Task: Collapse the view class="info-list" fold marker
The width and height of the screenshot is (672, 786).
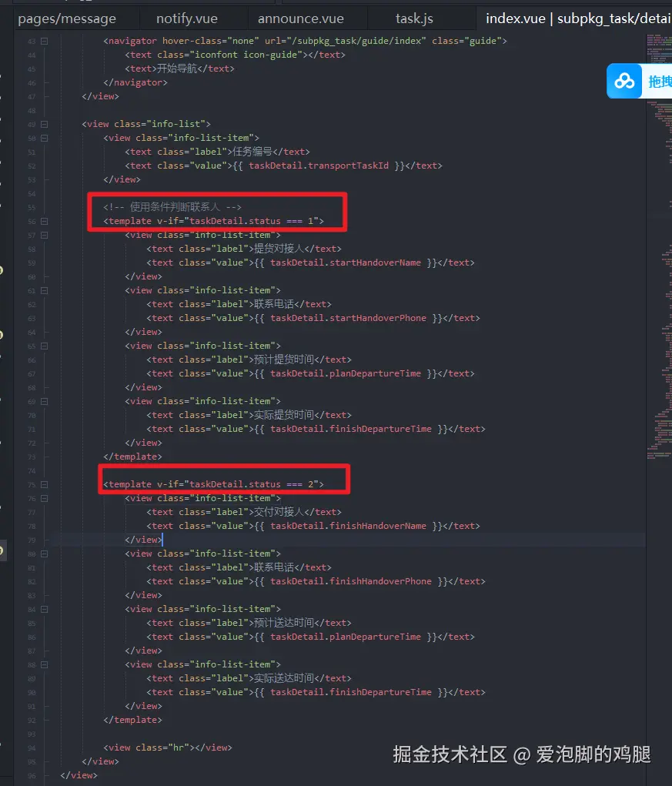Action: [44, 124]
